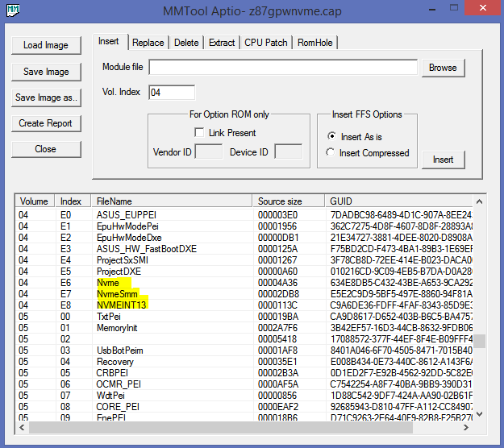Select the Insert As is radio option

click(331, 136)
